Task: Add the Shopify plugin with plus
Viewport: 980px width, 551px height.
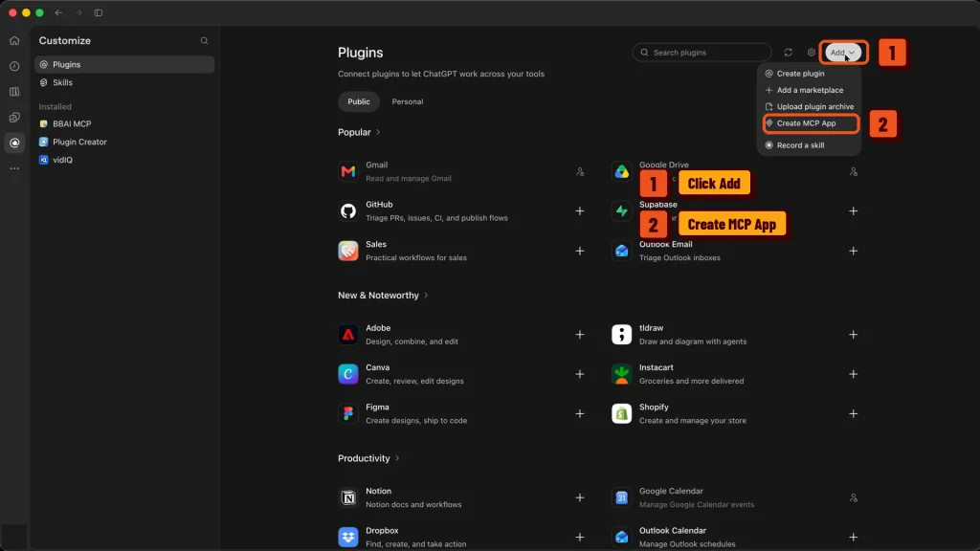Action: pos(853,413)
